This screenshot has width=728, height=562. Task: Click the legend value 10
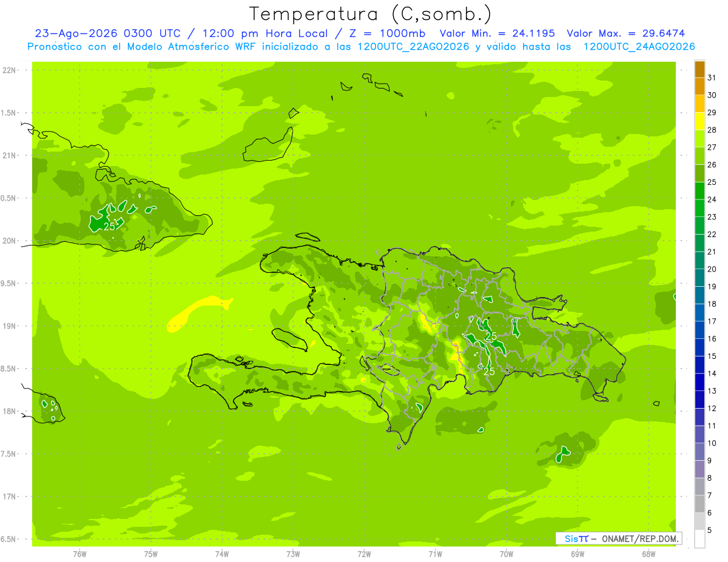[712, 444]
